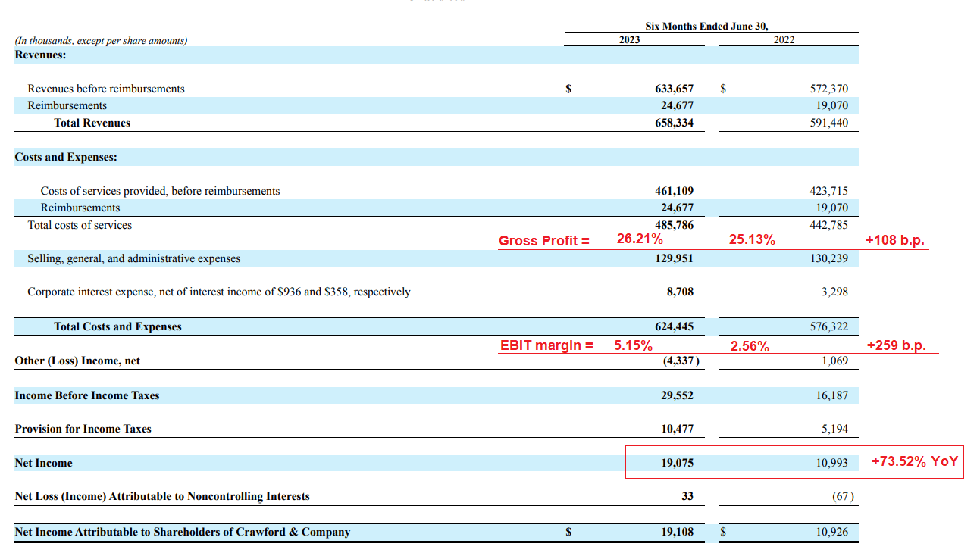980x553 pixels.
Task: Click the 572,370 revenue value
Action: pyautogui.click(x=829, y=89)
